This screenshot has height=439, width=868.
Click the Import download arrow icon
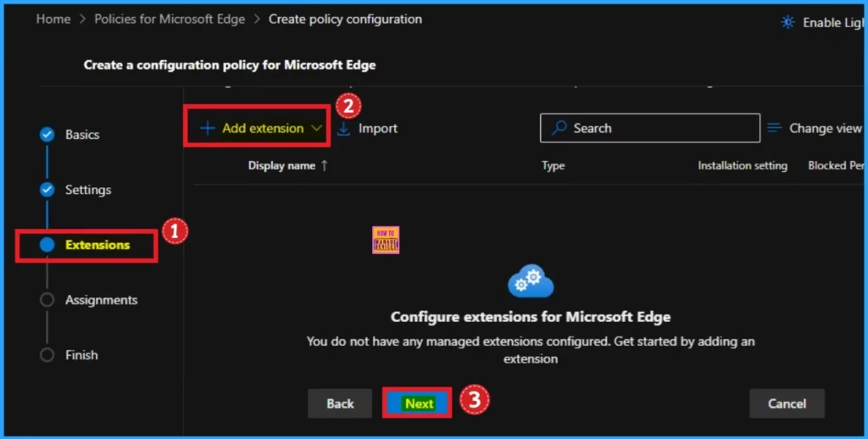coord(344,129)
